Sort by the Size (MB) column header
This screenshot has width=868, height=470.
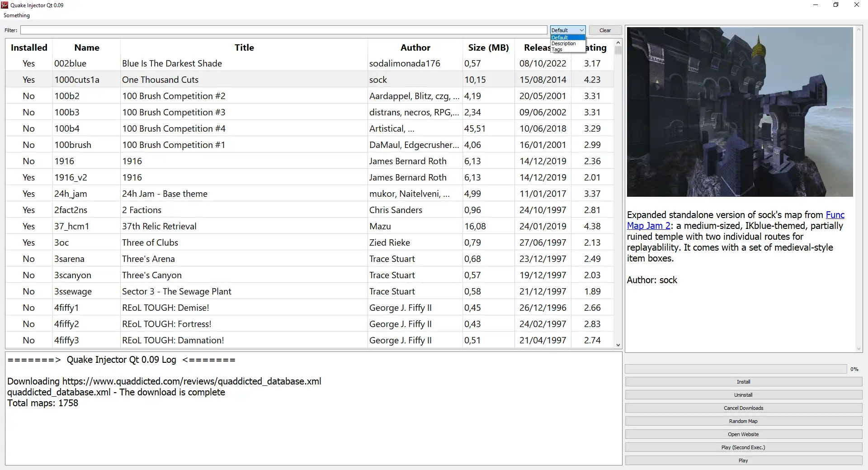pos(489,47)
